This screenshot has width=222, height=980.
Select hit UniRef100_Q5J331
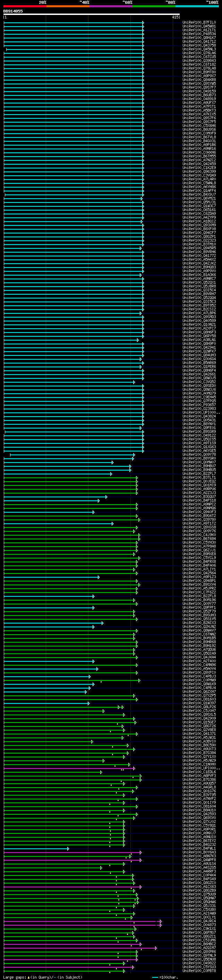point(199,906)
